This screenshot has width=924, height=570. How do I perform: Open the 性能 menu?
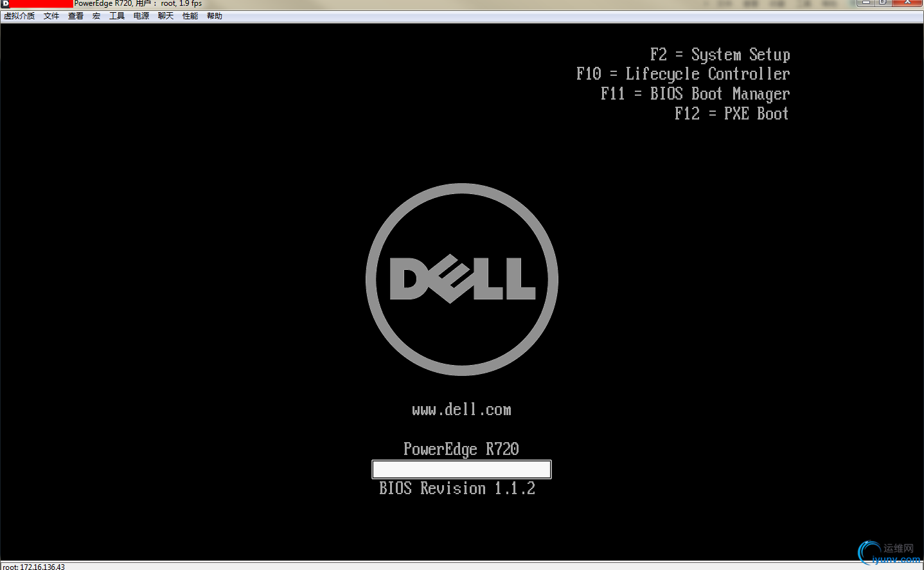(x=190, y=16)
